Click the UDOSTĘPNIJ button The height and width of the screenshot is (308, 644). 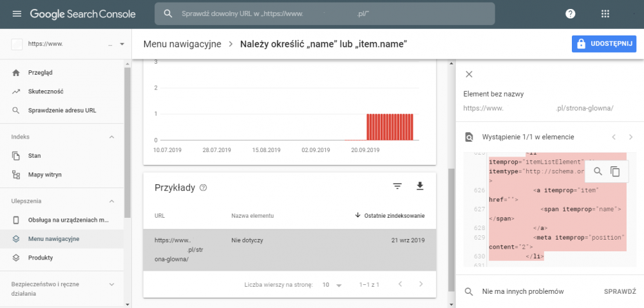(x=603, y=44)
